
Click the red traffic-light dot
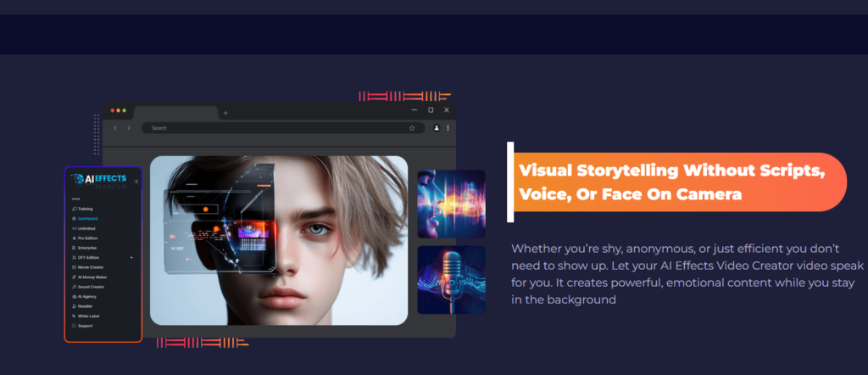tap(113, 110)
